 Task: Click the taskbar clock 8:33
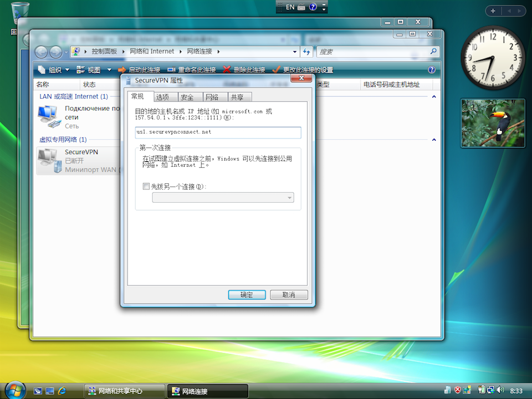tap(516, 391)
